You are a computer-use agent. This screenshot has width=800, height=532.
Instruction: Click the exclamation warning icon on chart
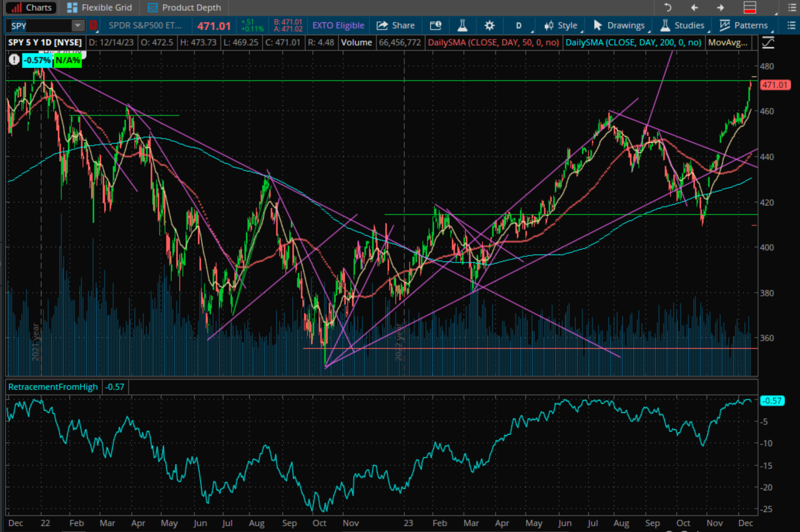click(14, 60)
